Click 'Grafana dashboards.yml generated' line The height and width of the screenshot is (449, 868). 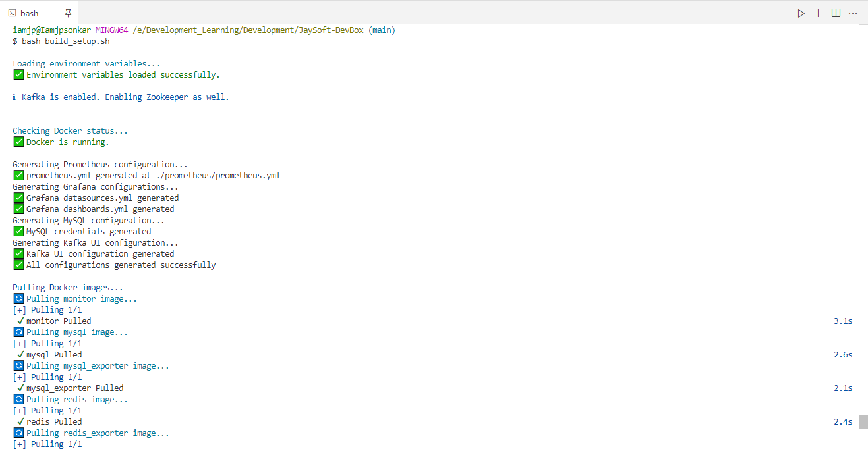94,209
